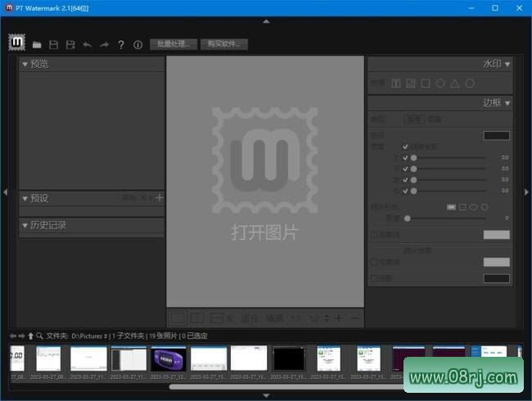Image resolution: width=532 pixels, height=401 pixels.
Task: Select the simple border type tab
Action: pos(414,119)
